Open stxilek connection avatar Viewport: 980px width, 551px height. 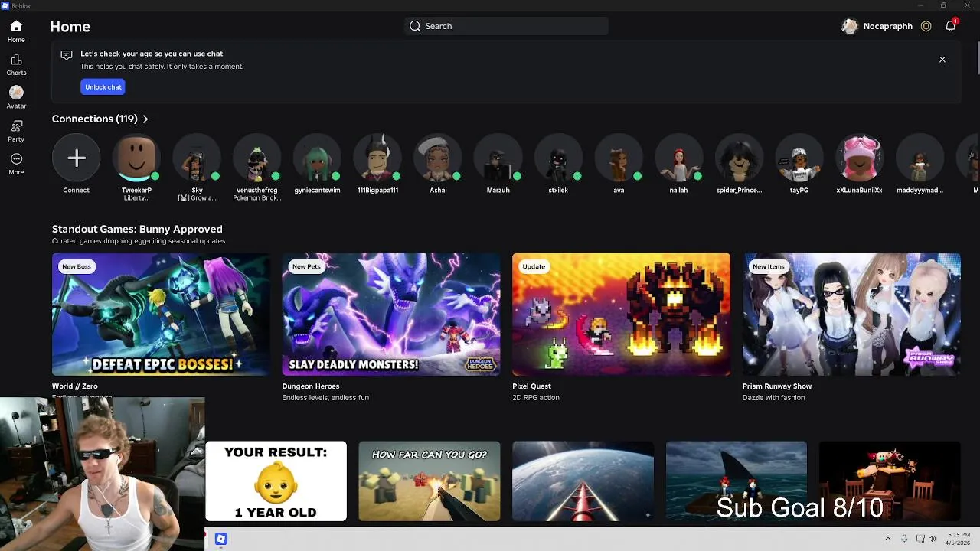(x=558, y=158)
